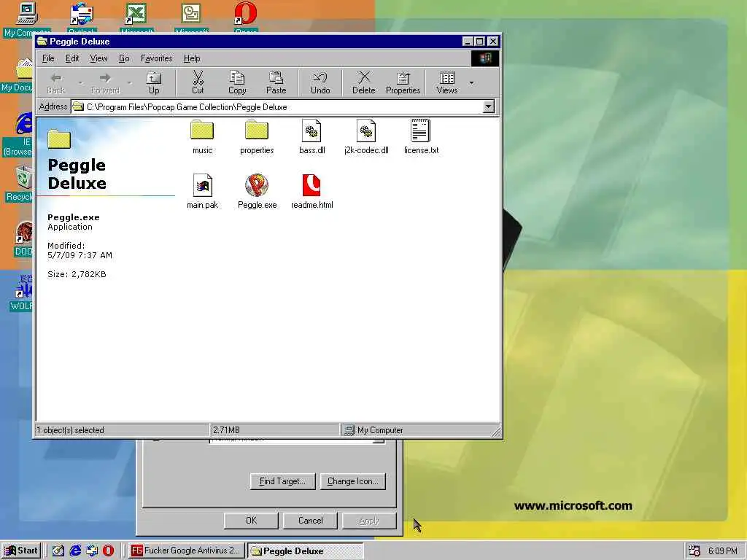Open the Favorites menu

tap(156, 58)
